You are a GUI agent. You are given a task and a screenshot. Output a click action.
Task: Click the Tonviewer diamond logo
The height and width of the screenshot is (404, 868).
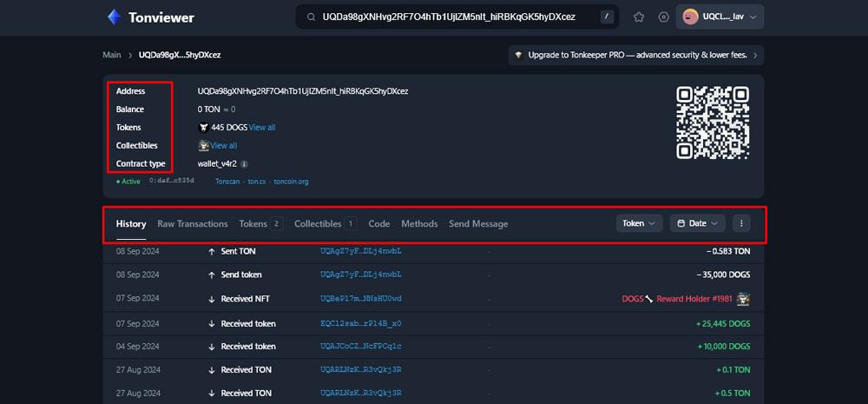(114, 17)
